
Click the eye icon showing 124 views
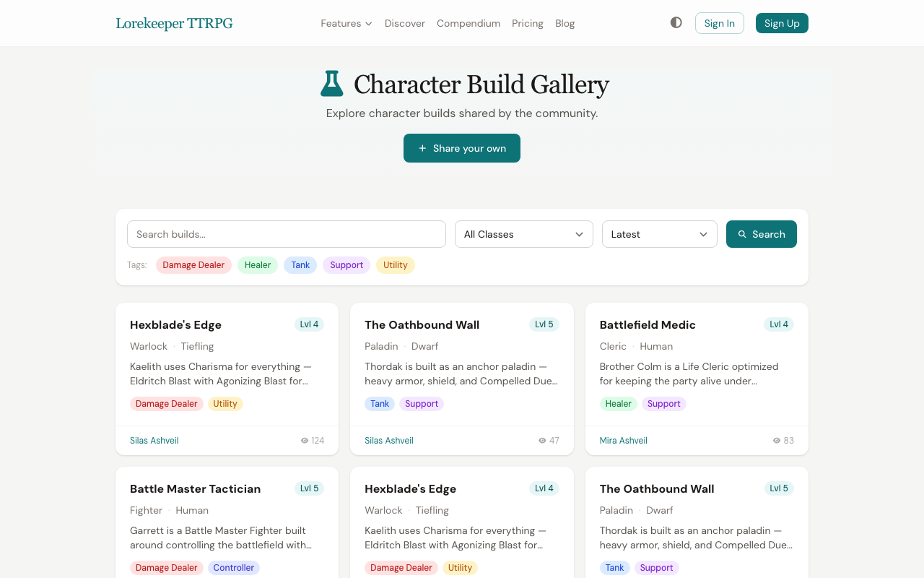click(304, 440)
